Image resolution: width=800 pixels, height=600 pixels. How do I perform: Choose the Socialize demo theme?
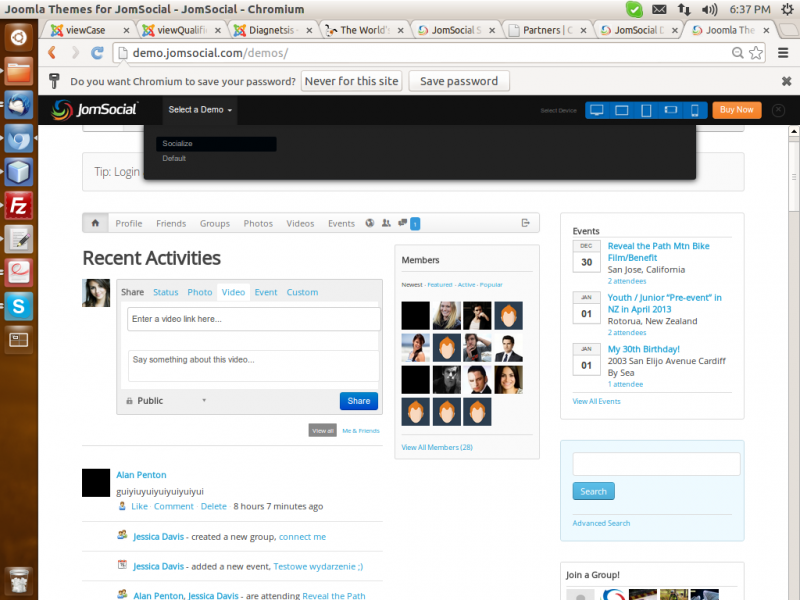point(216,144)
